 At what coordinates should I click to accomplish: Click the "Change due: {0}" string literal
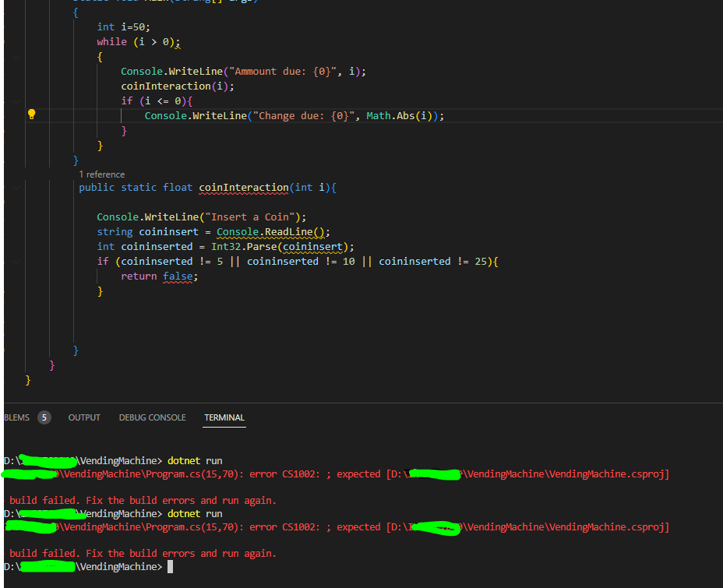(303, 116)
